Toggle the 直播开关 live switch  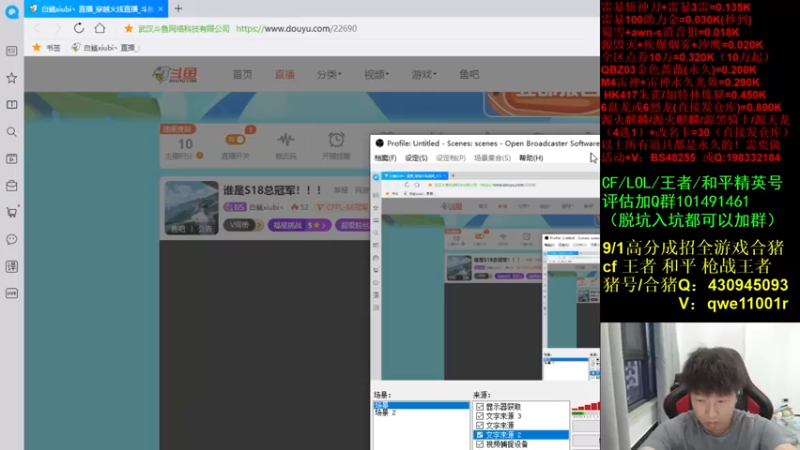[235, 140]
